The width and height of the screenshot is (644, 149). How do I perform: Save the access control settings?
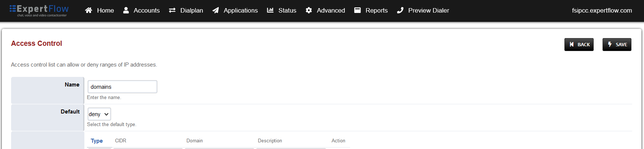tap(617, 44)
